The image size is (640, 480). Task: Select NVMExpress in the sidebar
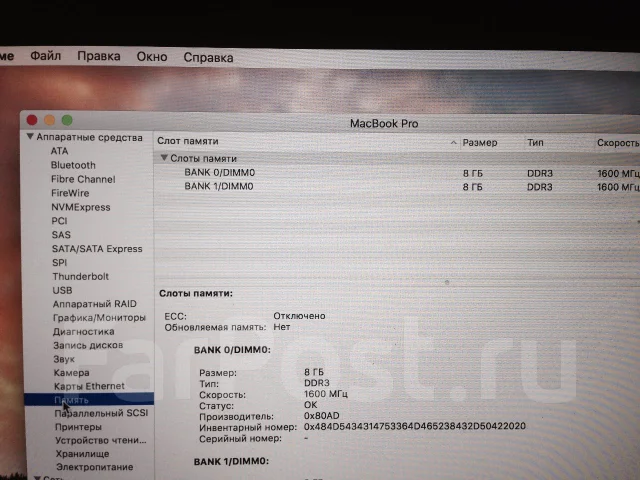tap(81, 207)
